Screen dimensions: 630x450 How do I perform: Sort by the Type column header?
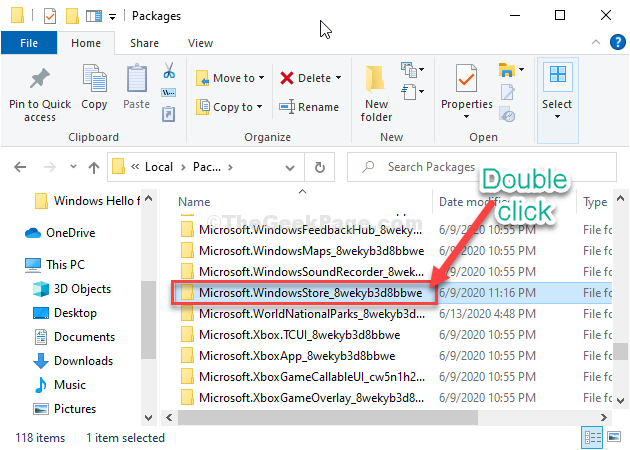click(x=595, y=202)
